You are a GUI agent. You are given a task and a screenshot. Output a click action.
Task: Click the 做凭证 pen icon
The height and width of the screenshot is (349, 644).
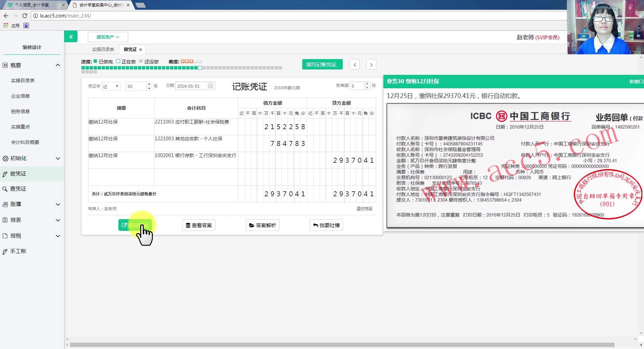[x=5, y=174]
